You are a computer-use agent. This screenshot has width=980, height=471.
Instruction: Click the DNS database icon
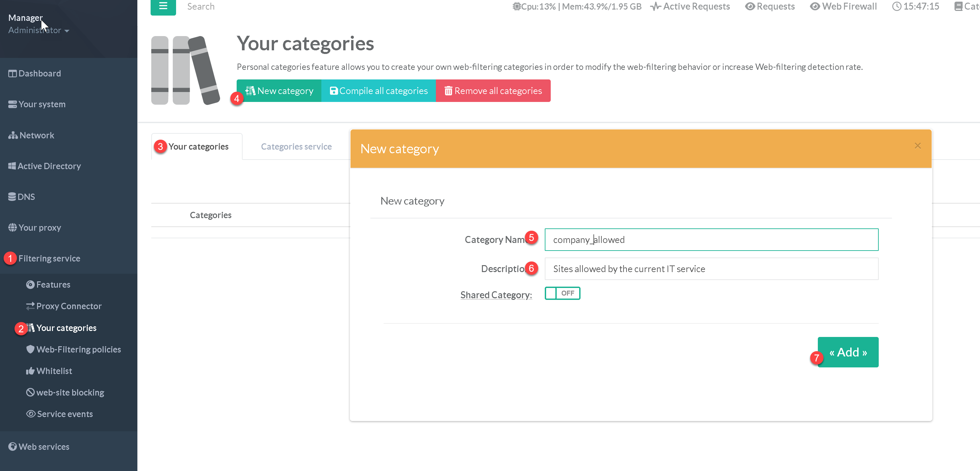point(12,197)
